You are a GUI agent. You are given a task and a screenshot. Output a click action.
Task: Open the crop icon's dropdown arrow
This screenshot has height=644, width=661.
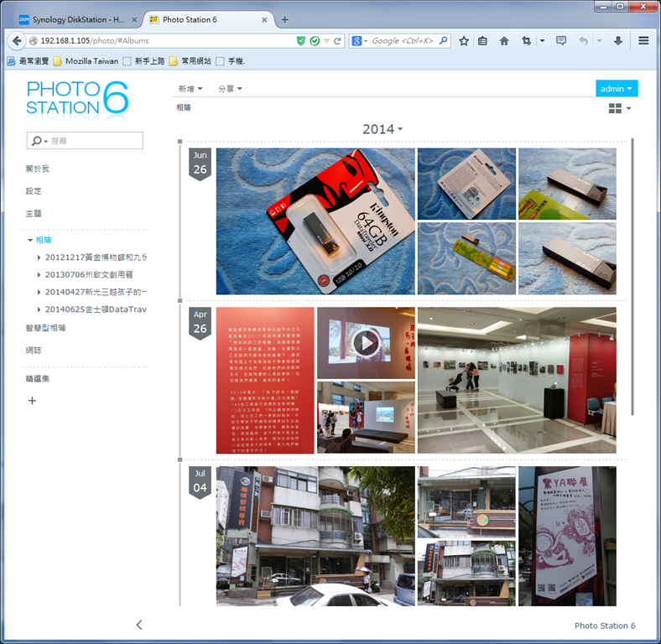click(542, 41)
